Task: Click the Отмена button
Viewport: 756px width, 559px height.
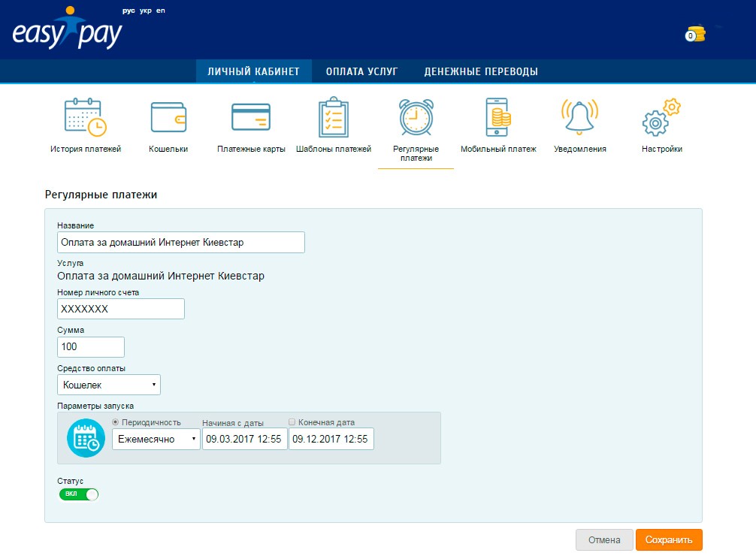Action: (x=604, y=539)
